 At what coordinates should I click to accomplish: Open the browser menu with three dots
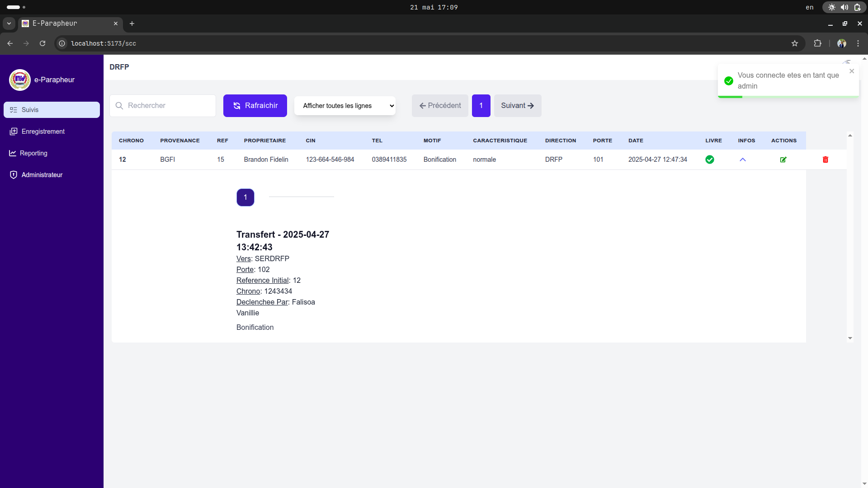click(858, 43)
